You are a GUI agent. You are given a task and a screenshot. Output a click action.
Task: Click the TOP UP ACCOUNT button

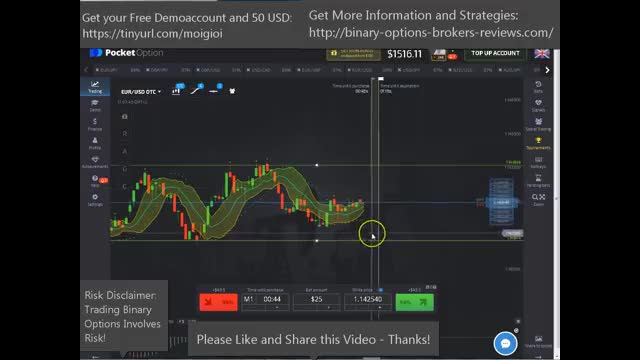495,53
